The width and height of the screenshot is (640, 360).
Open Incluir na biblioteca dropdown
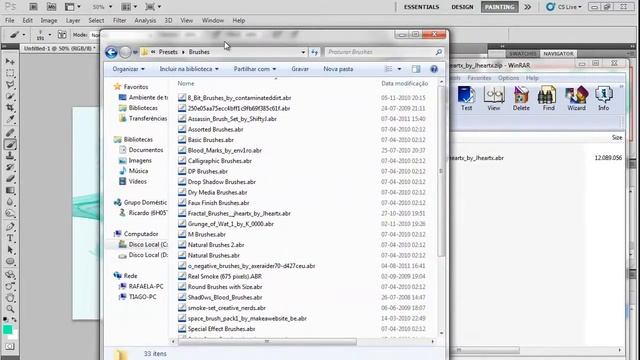(189, 69)
